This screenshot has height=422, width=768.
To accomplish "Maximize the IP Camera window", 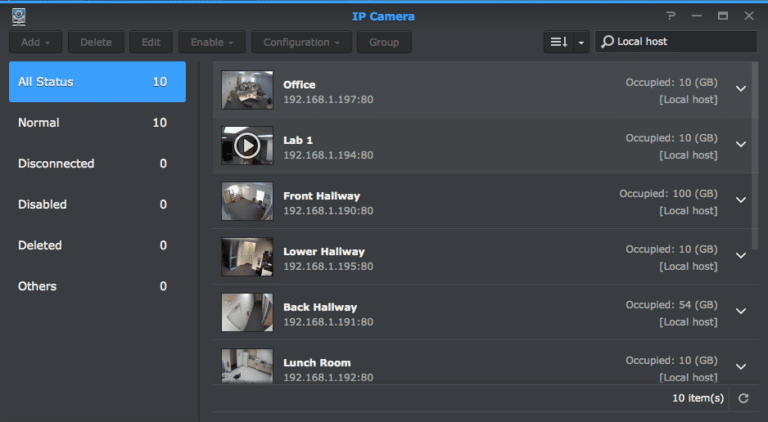I will click(x=723, y=16).
